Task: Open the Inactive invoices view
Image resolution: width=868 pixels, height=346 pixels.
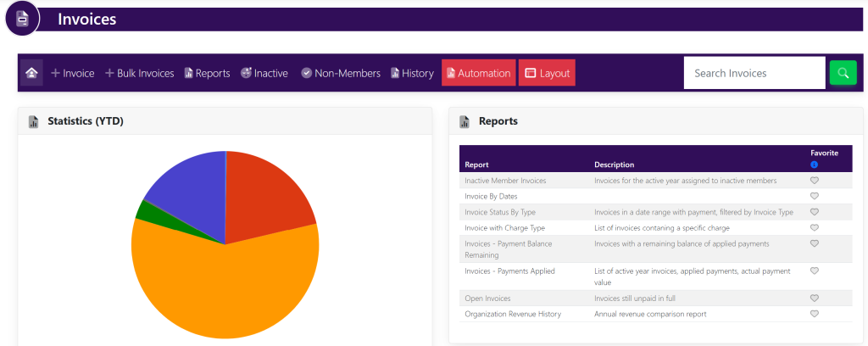Action: 264,73
